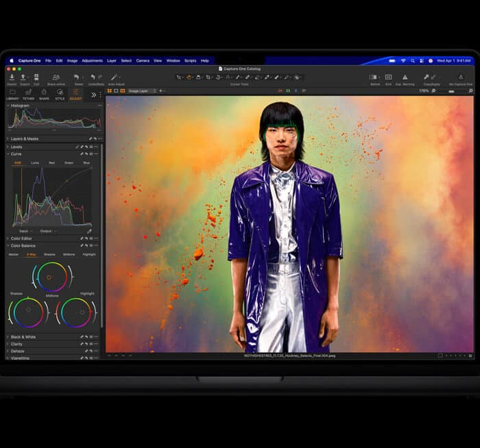The image size is (480, 448).
Task: Select the Red curve channel
Action: coord(51,162)
